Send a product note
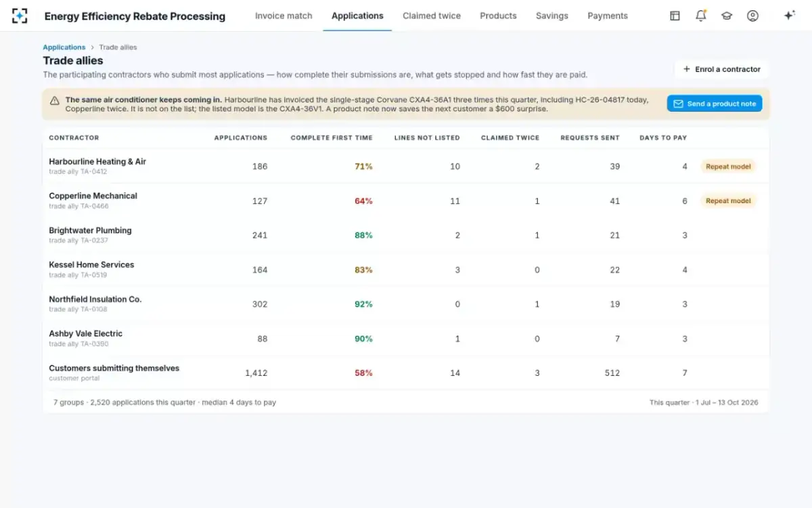Screen dimensions: 812x508 pos(715,104)
